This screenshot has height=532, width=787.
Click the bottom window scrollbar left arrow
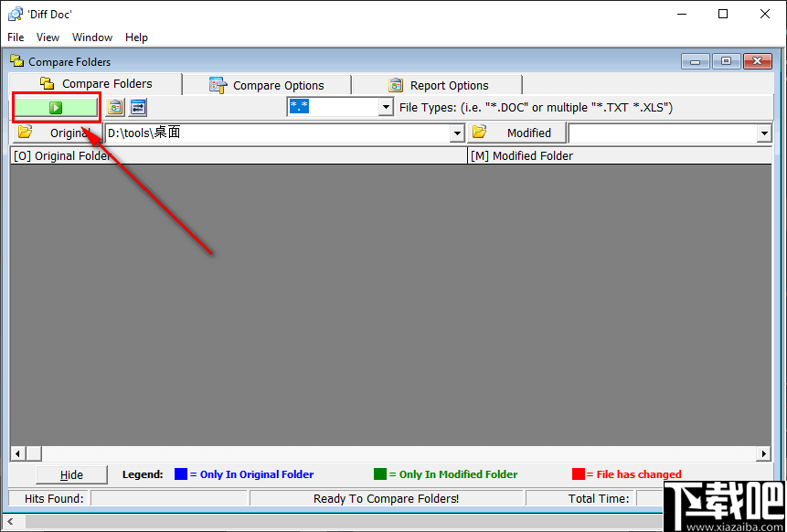coord(11,521)
